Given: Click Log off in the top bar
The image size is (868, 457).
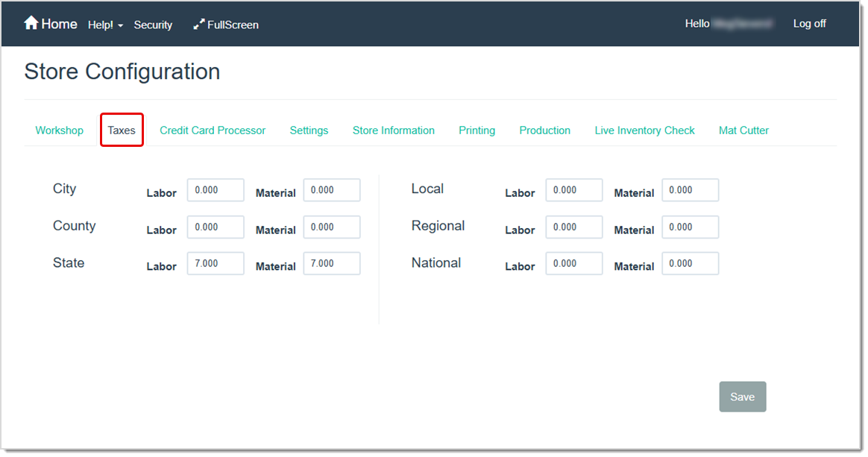Looking at the screenshot, I should coord(809,23).
